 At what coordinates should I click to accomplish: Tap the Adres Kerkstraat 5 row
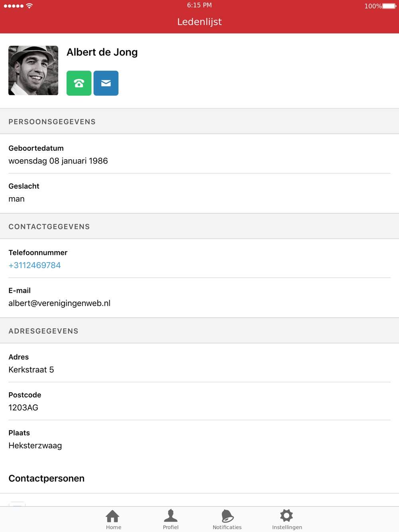[199, 363]
